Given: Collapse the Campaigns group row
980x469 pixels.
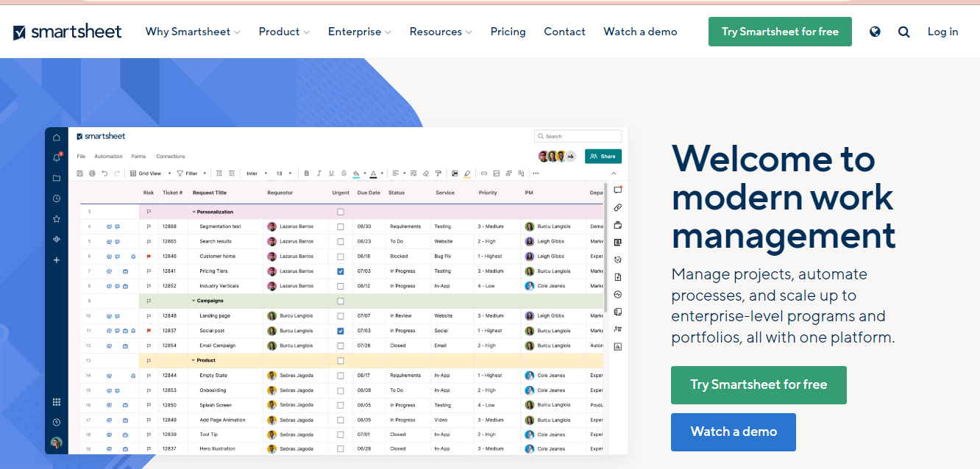Looking at the screenshot, I should point(195,301).
